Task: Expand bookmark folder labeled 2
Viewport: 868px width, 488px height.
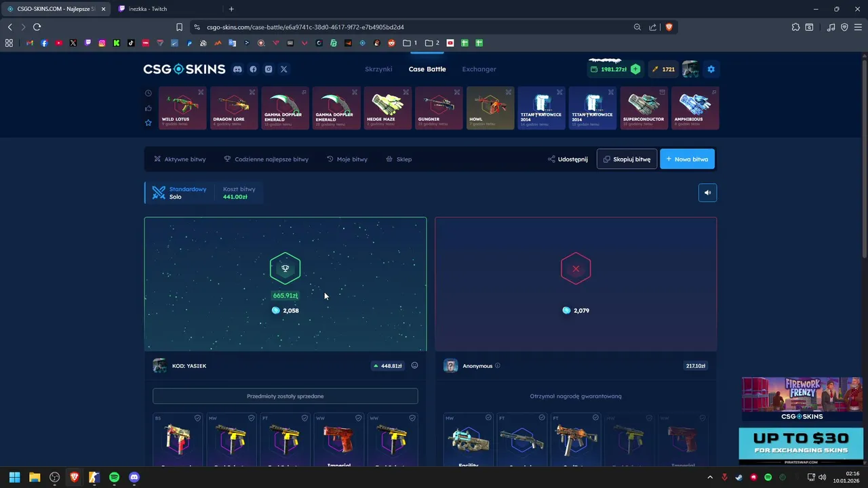Action: [432, 43]
